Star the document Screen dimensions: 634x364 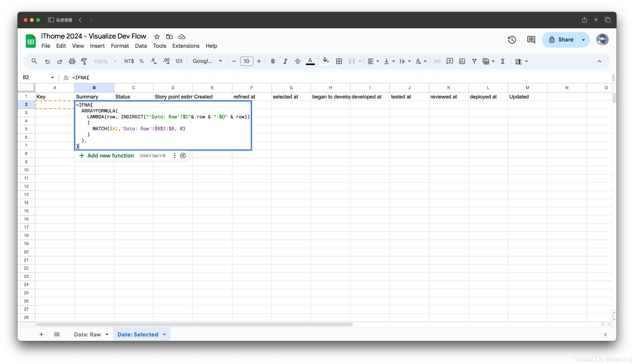pyautogui.click(x=157, y=37)
